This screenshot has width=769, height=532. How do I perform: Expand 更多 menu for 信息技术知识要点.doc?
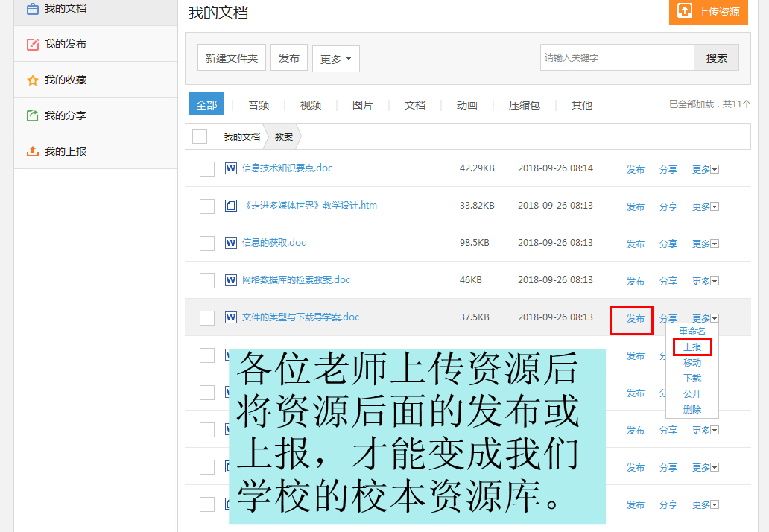704,169
